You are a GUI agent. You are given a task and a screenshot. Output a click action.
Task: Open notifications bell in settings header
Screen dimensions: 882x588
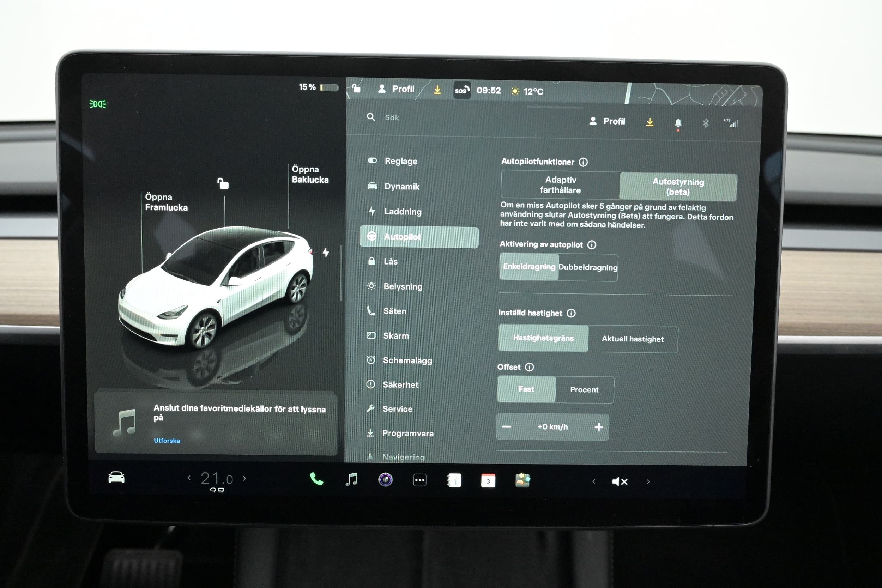click(678, 123)
